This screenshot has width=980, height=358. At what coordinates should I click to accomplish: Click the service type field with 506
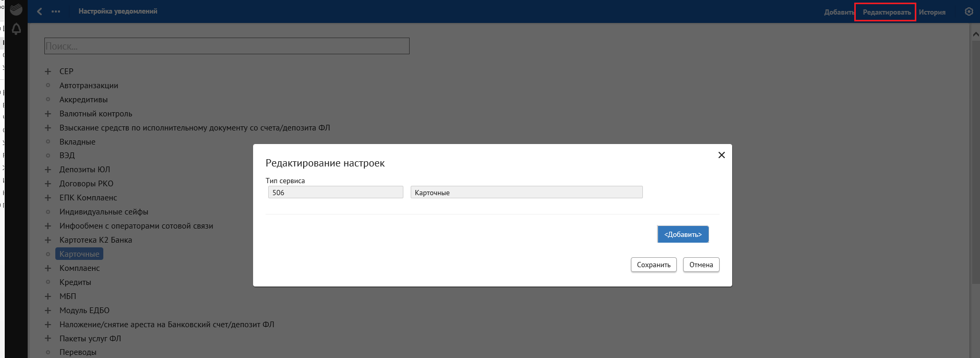[335, 193]
